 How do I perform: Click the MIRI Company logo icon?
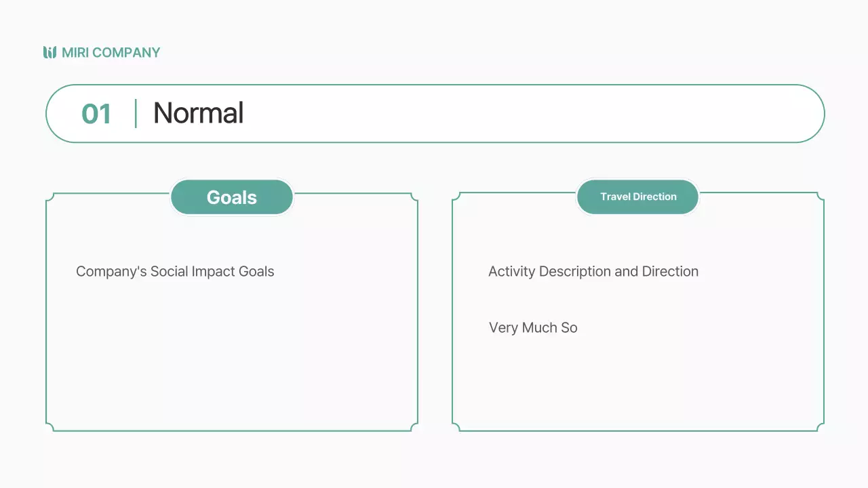50,52
